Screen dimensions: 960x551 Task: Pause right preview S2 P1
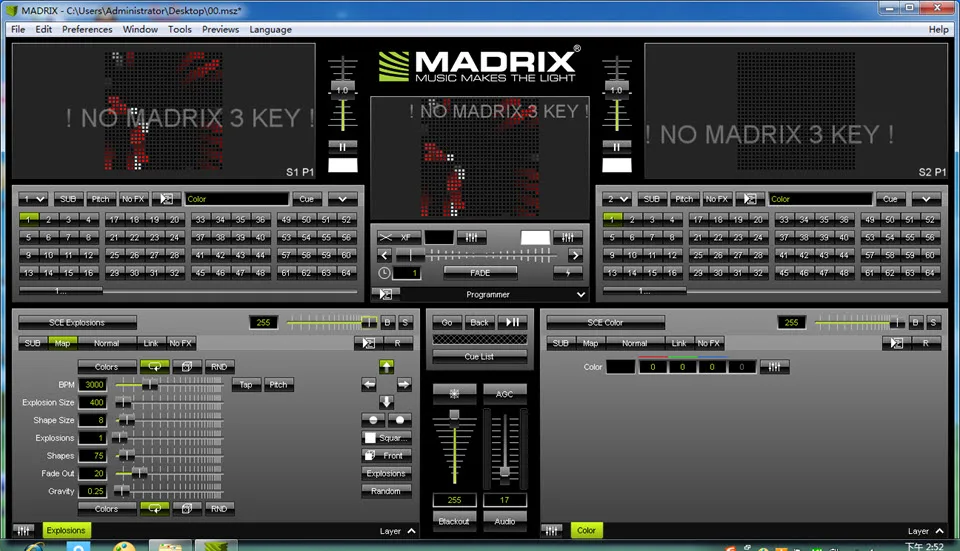click(617, 147)
